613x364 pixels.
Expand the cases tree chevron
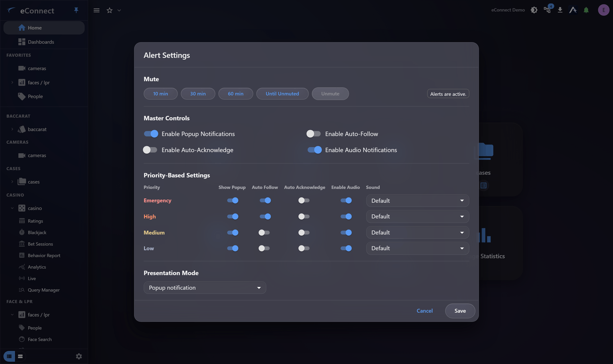tap(12, 182)
